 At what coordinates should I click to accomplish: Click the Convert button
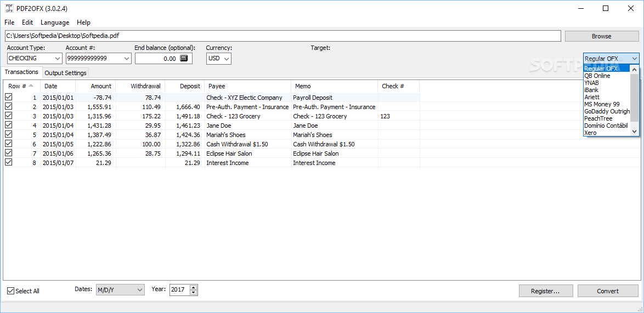(608, 291)
